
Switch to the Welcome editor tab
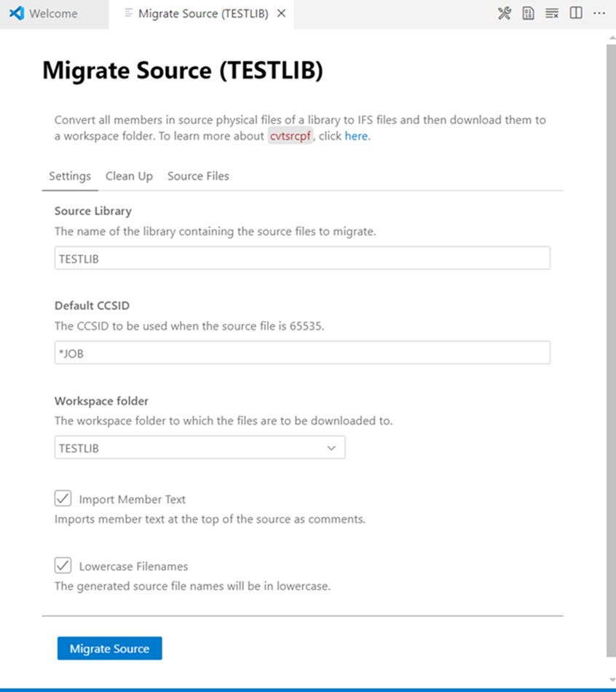53,14
